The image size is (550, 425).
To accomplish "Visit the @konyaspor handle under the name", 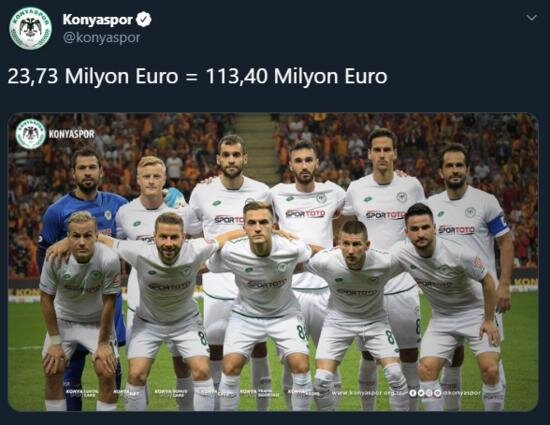I will tap(101, 38).
